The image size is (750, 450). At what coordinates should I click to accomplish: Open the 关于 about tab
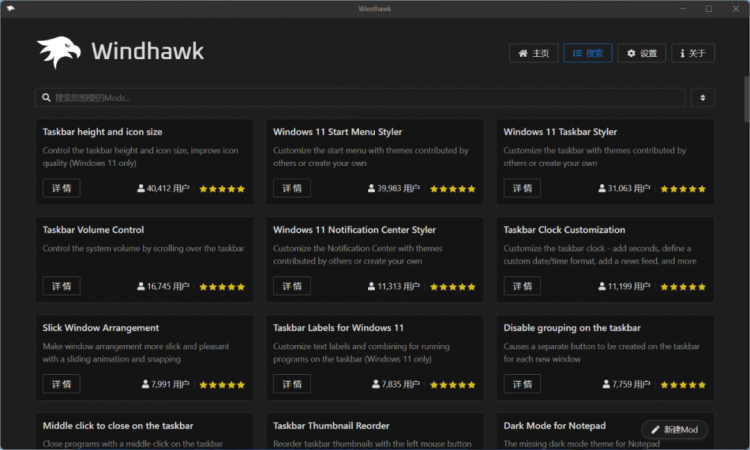[x=693, y=53]
